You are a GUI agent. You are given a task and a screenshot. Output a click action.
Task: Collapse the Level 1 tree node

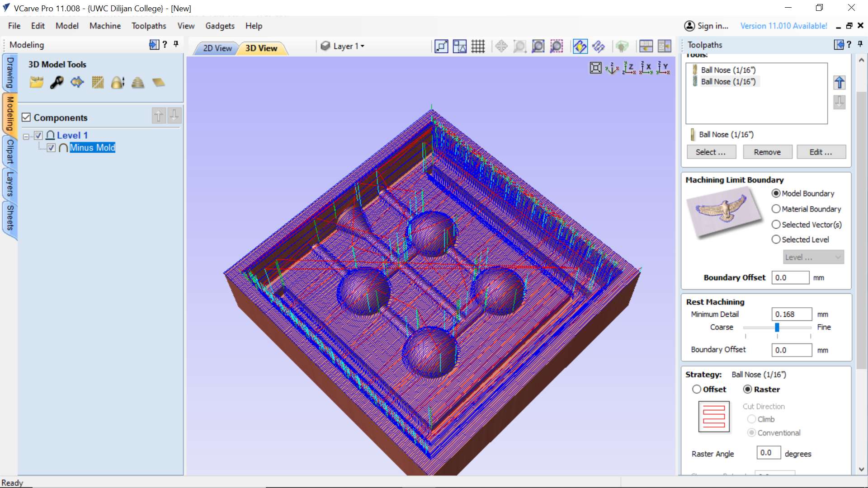click(x=26, y=136)
